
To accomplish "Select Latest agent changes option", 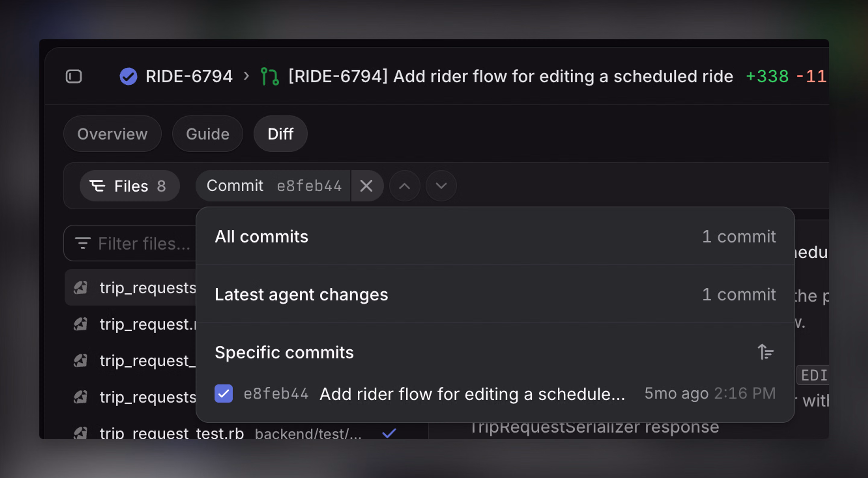I will (x=495, y=294).
